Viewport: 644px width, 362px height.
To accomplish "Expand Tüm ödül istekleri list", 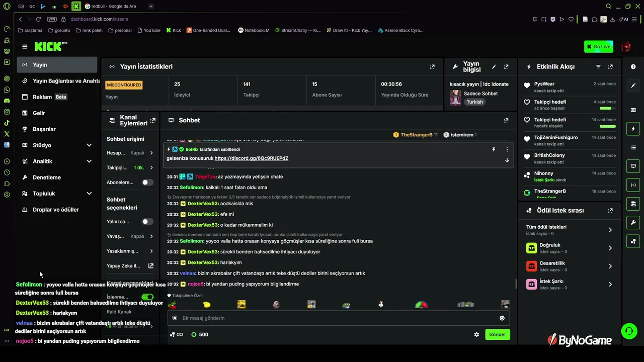I will coord(610,230).
